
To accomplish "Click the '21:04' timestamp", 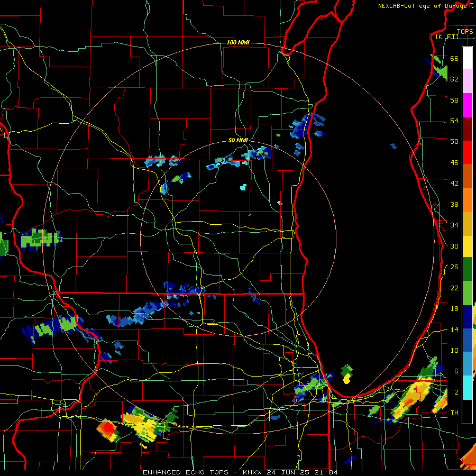I will (x=327, y=472).
